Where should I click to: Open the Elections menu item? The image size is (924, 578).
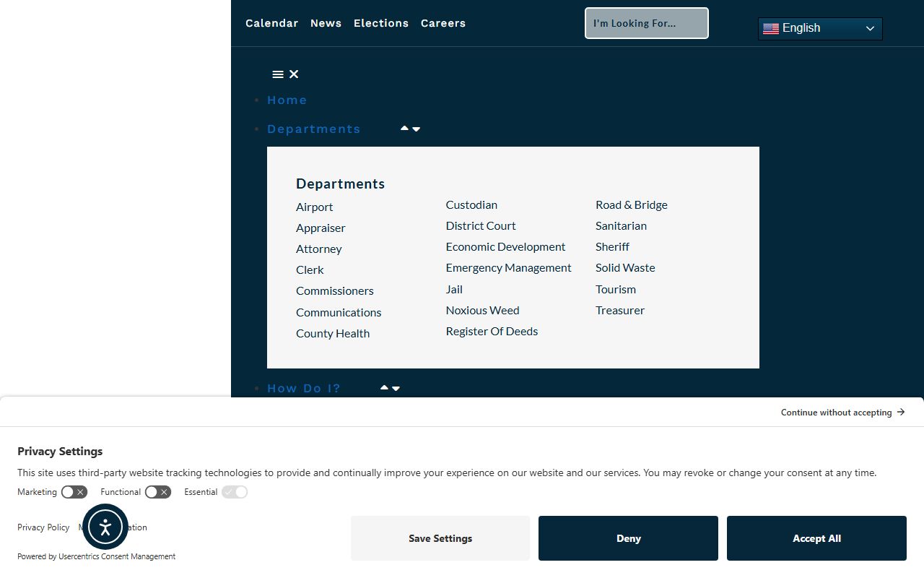[381, 23]
